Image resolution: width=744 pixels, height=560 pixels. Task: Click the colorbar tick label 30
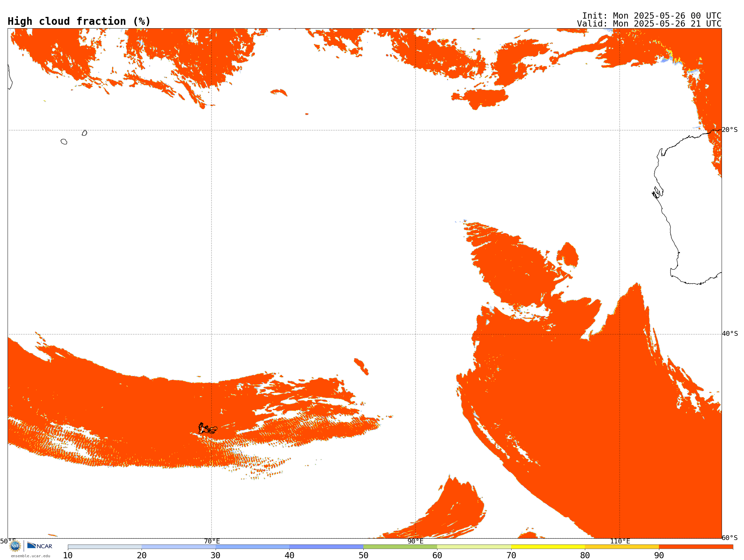click(216, 556)
